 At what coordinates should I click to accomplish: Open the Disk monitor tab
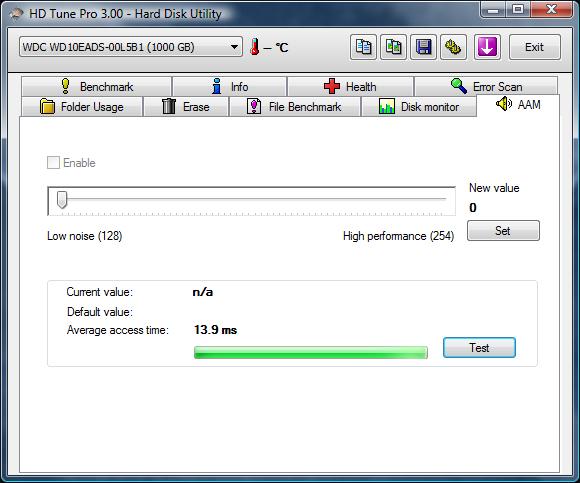point(419,107)
